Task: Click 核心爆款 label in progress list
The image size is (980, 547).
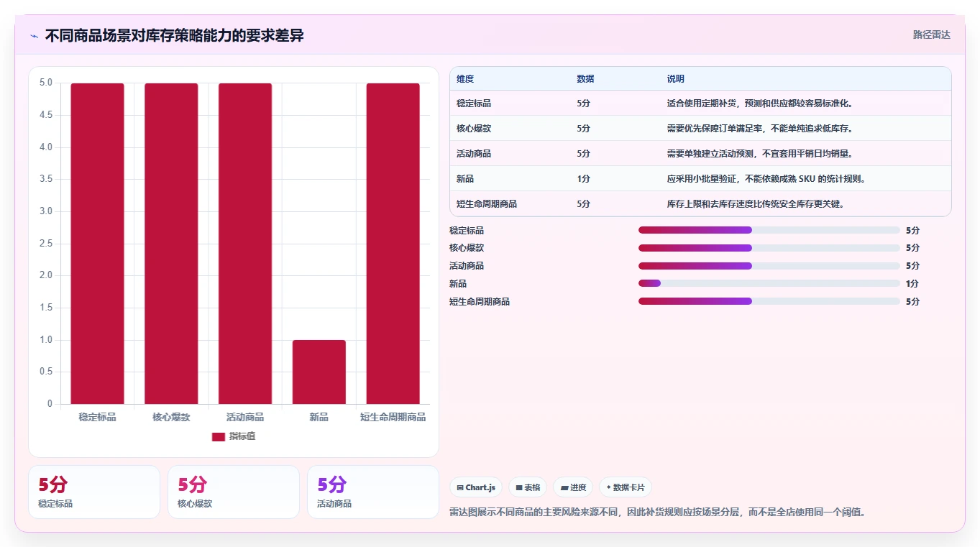Action: pos(467,248)
